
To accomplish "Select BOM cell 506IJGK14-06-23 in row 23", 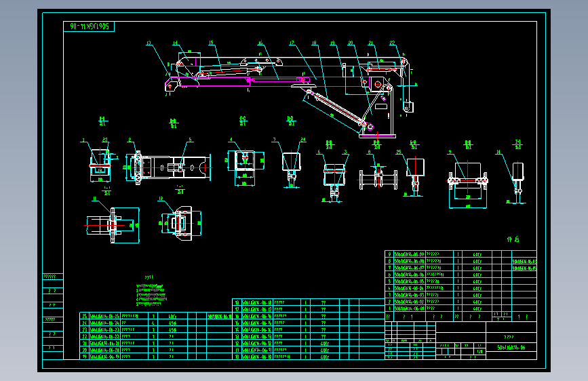I will coord(104,329).
